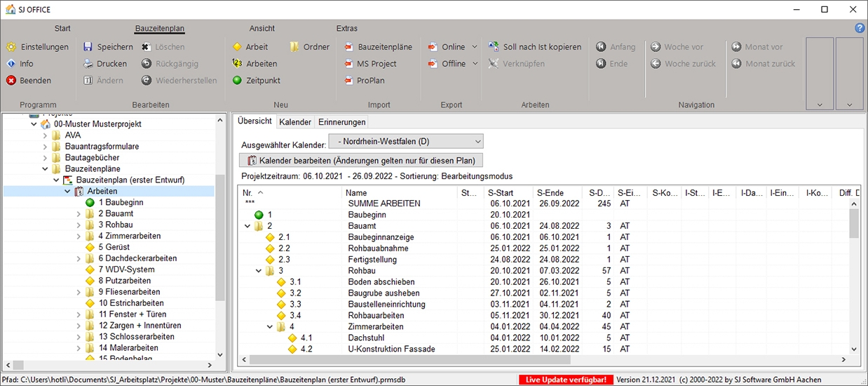Open the Ausgewählter Kalender combo box
This screenshot has width=868, height=386.
[x=406, y=142]
